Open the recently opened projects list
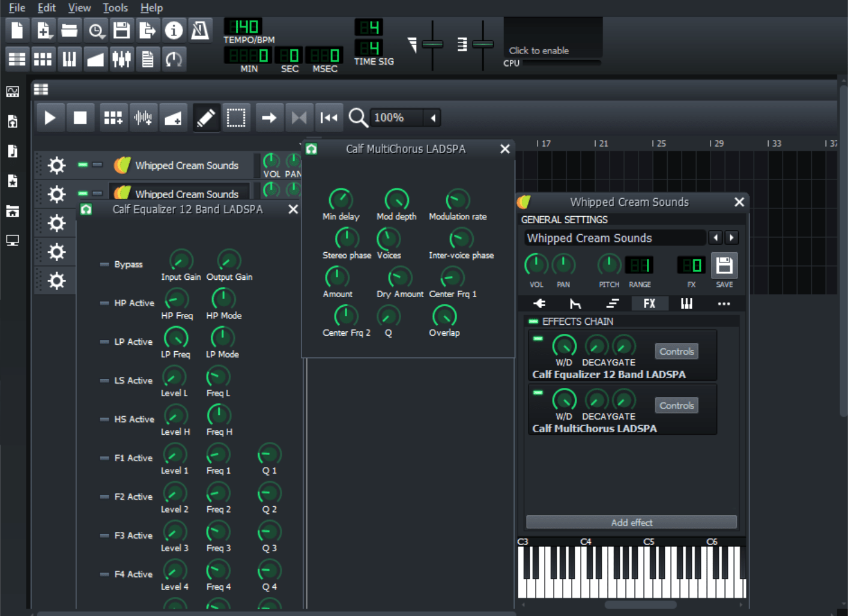 (95, 30)
